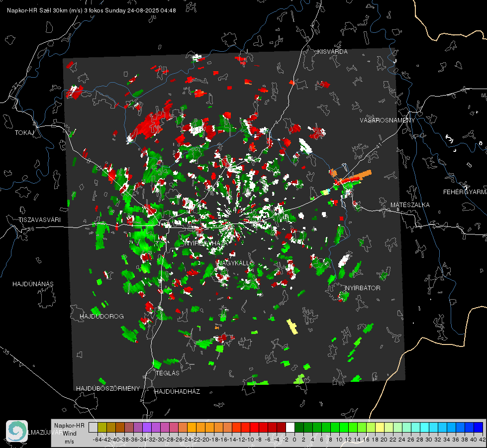
Task: Click road number 36 near Tiszavasvári
Action: 31,229
